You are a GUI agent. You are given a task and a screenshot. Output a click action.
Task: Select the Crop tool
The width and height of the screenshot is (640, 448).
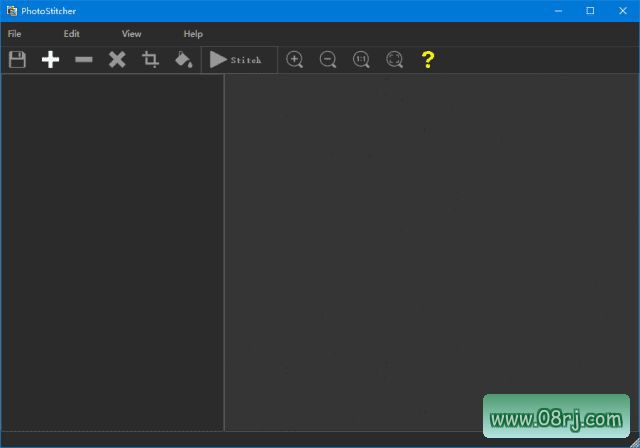(150, 60)
